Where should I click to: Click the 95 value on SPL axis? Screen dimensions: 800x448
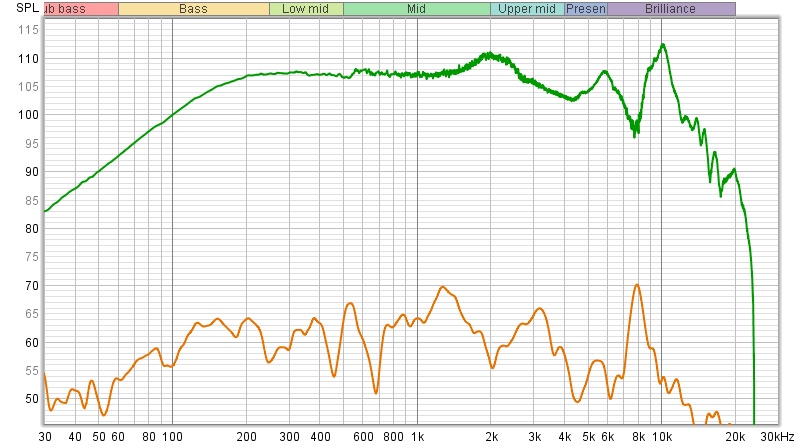[32, 143]
